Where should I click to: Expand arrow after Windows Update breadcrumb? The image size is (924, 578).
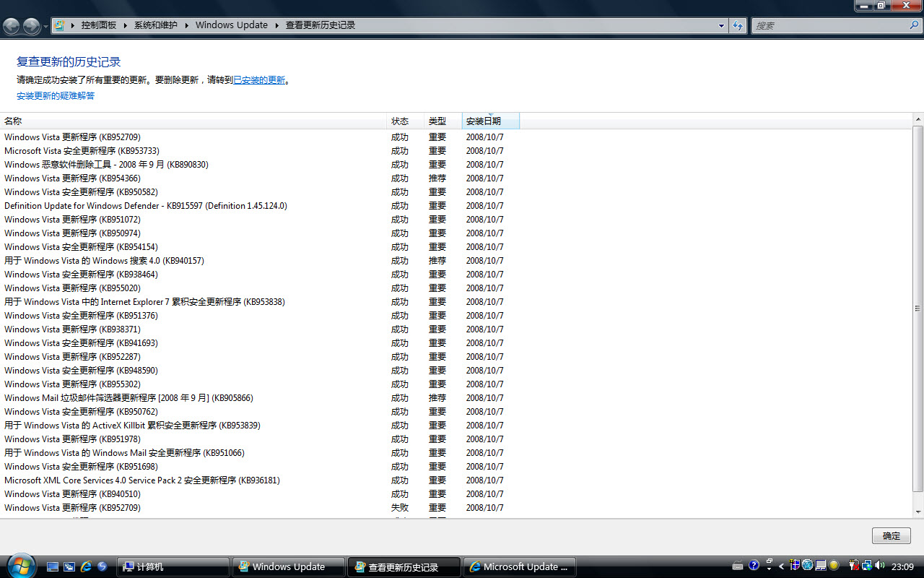tap(276, 25)
